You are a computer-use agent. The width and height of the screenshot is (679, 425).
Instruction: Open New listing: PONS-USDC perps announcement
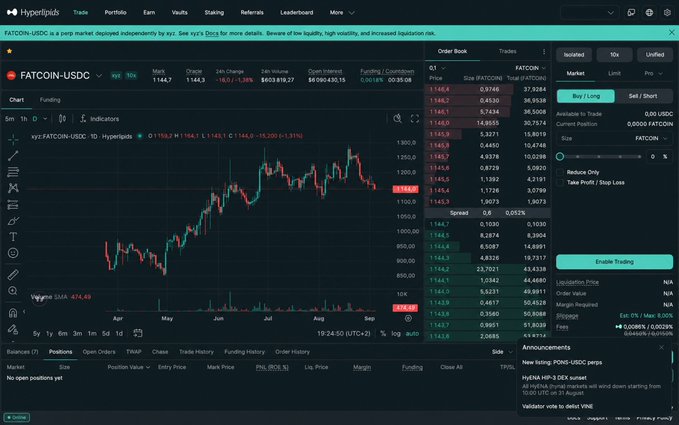(x=562, y=363)
